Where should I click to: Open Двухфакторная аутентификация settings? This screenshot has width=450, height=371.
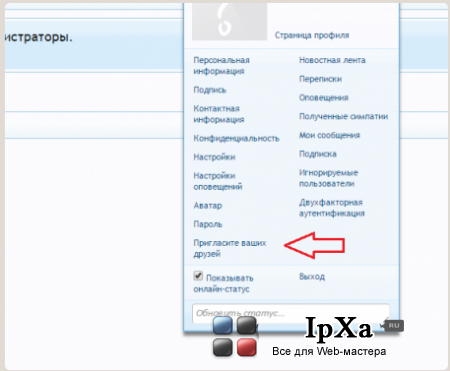[x=332, y=208]
